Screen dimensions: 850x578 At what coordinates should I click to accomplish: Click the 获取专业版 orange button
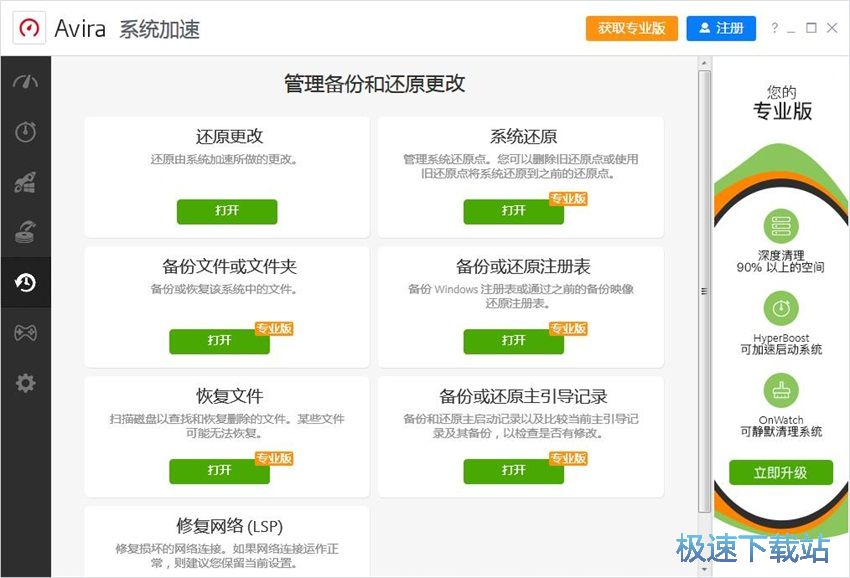click(x=632, y=28)
